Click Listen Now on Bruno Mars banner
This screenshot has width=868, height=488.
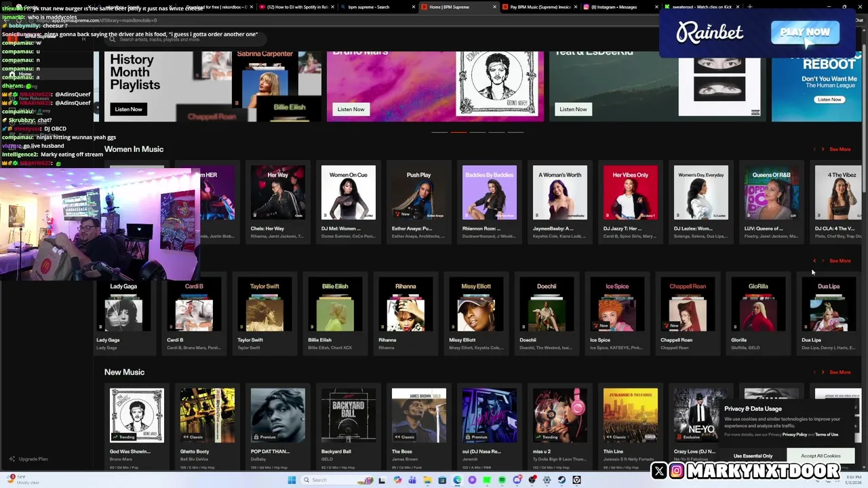[351, 109]
